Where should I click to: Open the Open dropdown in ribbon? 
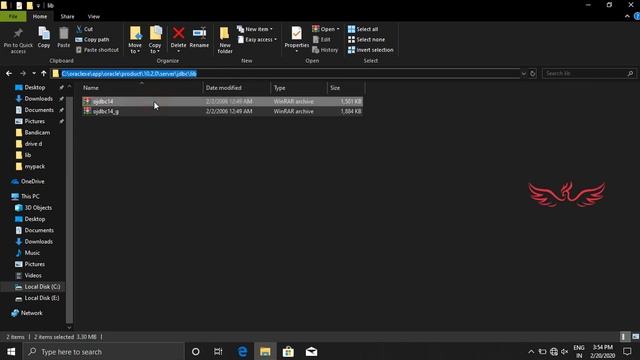(326, 29)
